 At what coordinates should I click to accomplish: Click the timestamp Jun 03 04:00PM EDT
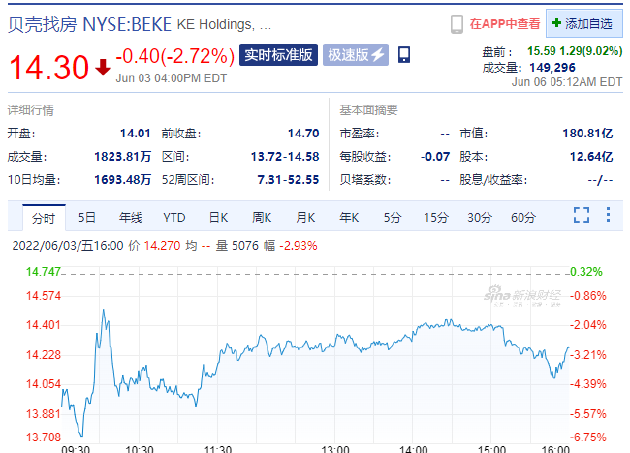(171, 78)
